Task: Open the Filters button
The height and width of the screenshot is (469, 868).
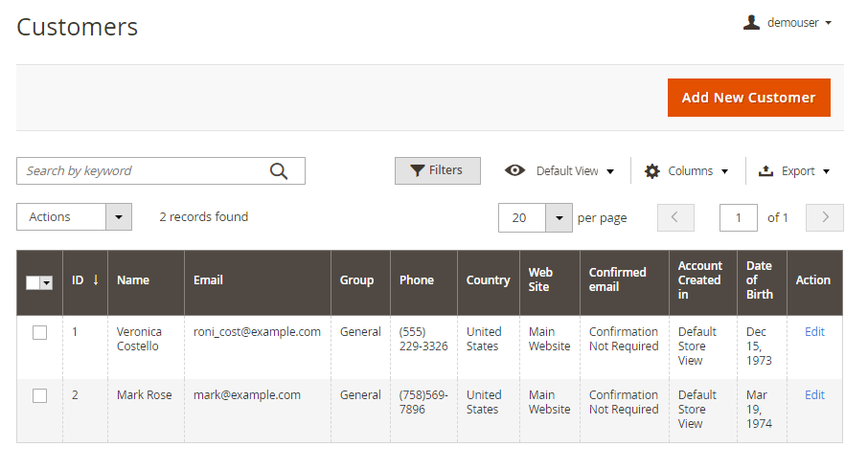Action: (x=437, y=170)
